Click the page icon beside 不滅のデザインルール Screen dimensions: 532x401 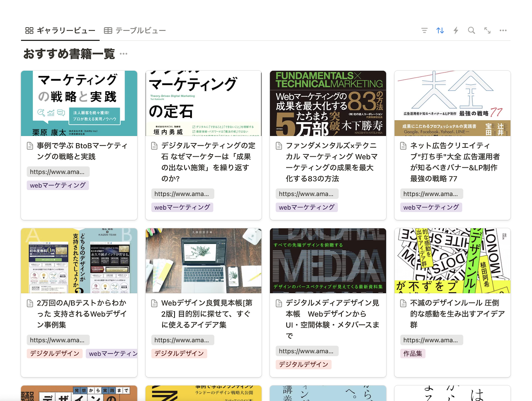click(x=403, y=303)
